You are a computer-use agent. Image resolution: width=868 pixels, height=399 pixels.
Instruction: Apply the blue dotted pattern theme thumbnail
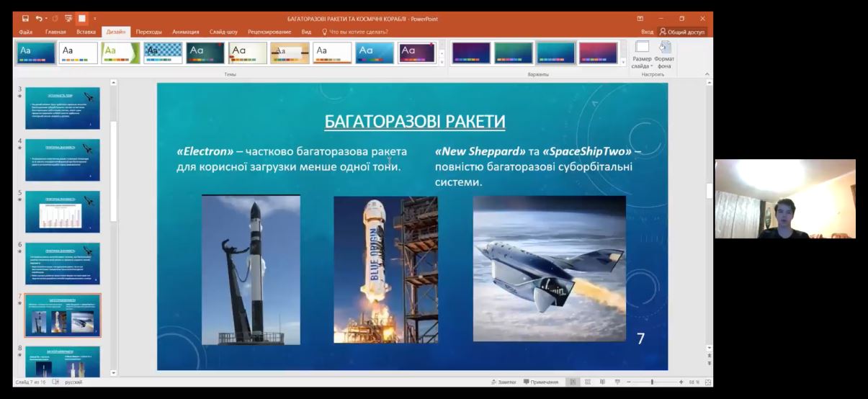tap(163, 53)
